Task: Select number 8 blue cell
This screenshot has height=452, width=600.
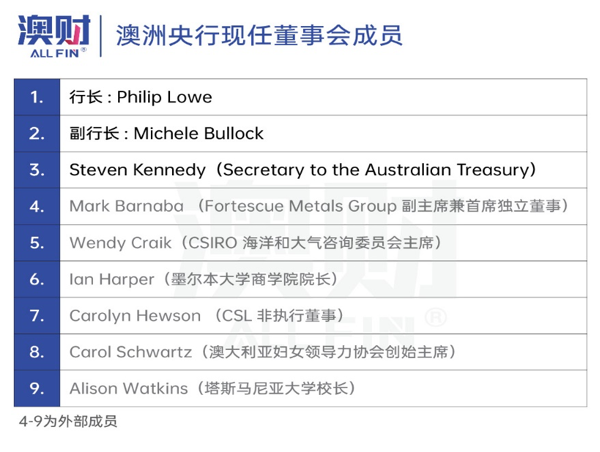Action: tap(37, 352)
